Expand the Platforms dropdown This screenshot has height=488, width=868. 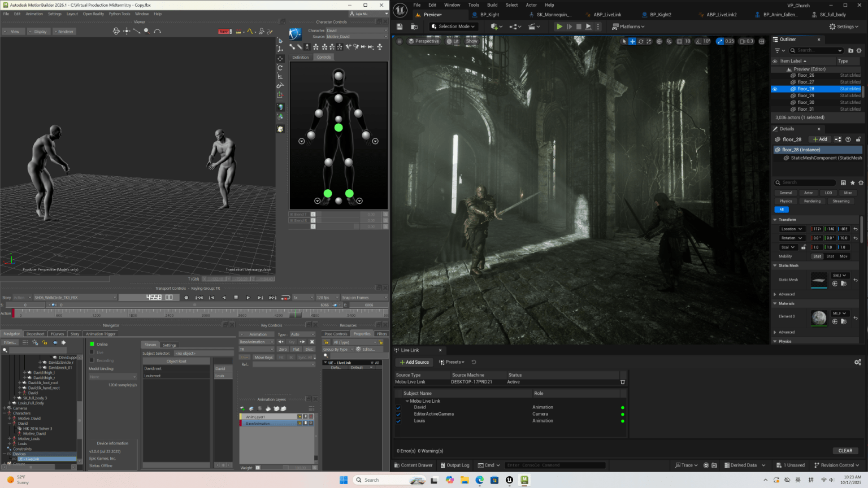pos(628,27)
